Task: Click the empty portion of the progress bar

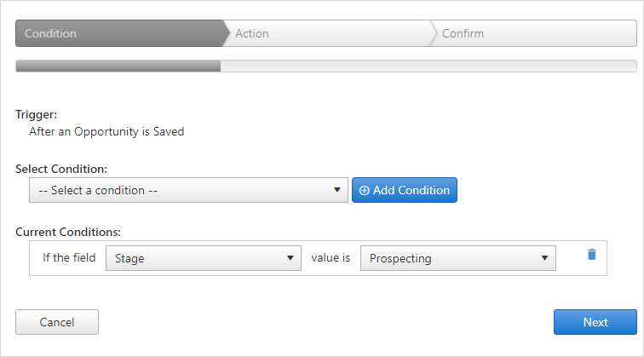Action: (428, 66)
